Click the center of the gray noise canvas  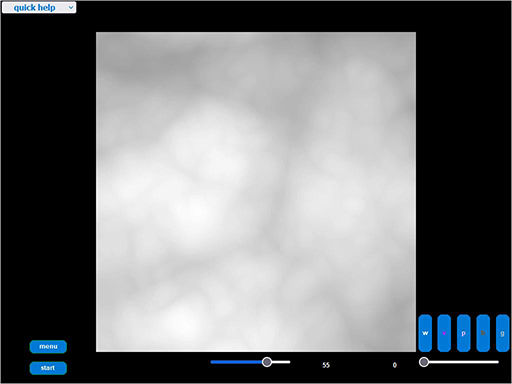click(256, 192)
